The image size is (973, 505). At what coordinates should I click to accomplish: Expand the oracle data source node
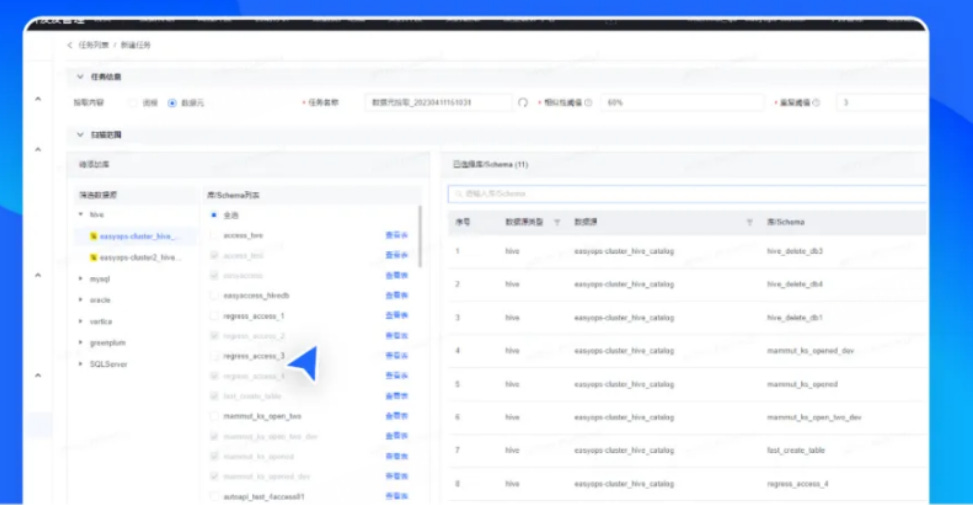(81, 300)
